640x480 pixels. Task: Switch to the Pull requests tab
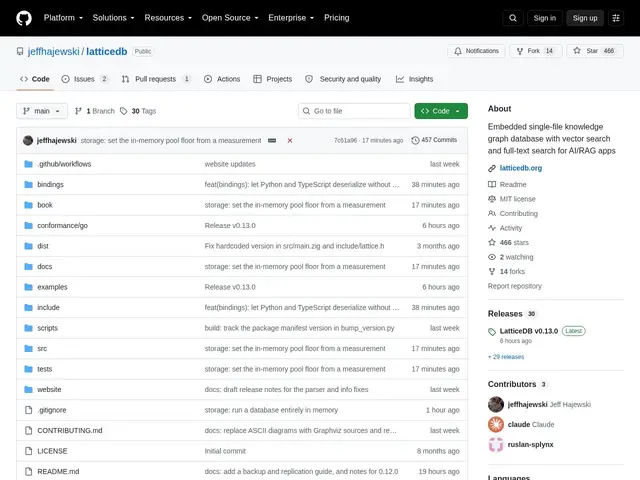point(156,79)
